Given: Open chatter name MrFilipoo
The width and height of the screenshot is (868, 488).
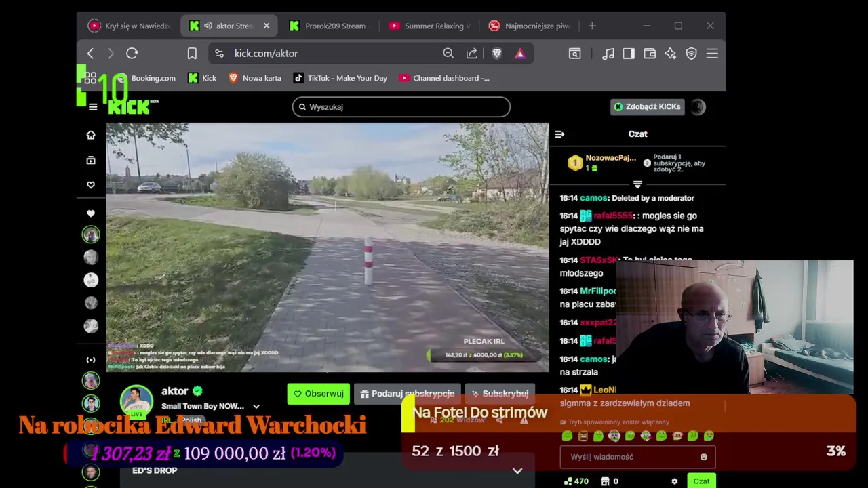Looking at the screenshot, I should click(x=597, y=291).
